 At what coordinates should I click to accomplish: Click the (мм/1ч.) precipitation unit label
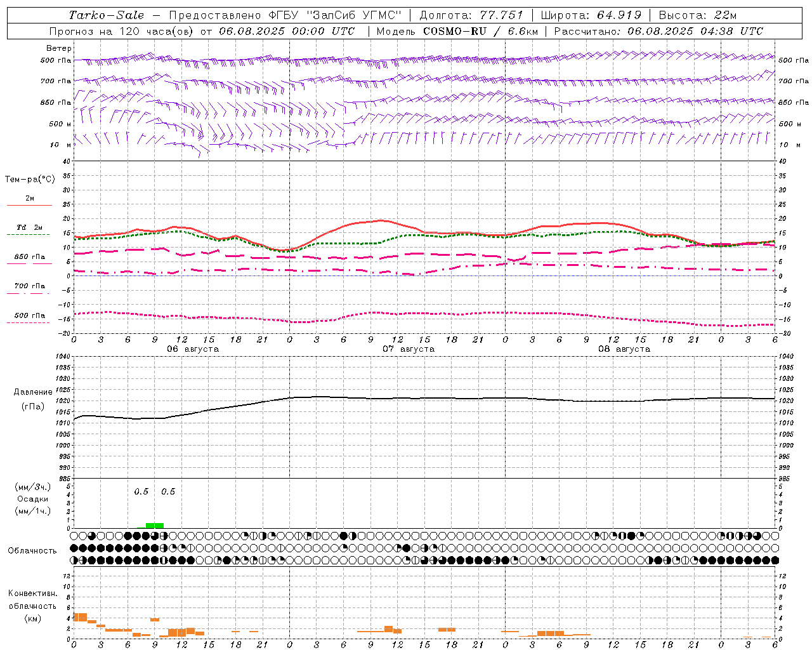tap(33, 511)
